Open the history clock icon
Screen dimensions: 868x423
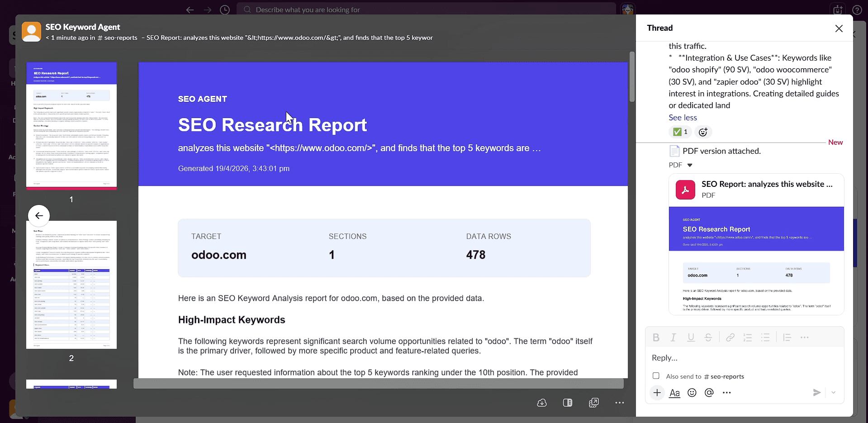click(225, 10)
